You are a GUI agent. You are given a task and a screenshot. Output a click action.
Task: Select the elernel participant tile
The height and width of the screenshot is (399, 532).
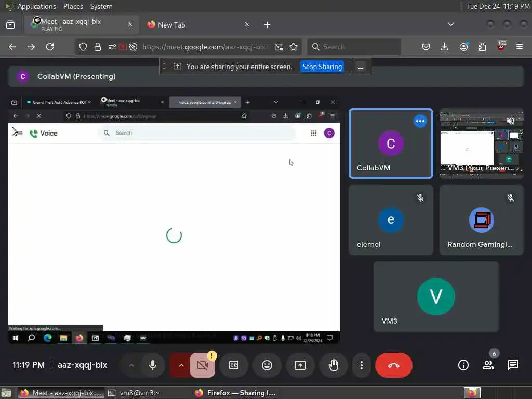(x=391, y=220)
